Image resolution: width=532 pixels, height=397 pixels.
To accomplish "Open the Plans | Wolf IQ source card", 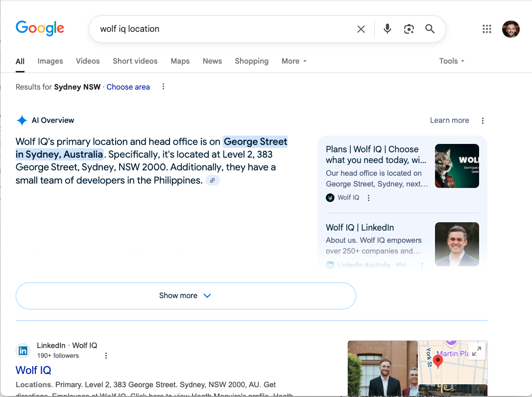I will (377, 155).
